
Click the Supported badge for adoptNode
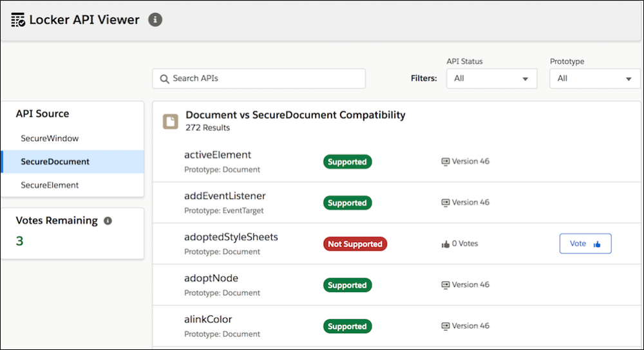(348, 285)
